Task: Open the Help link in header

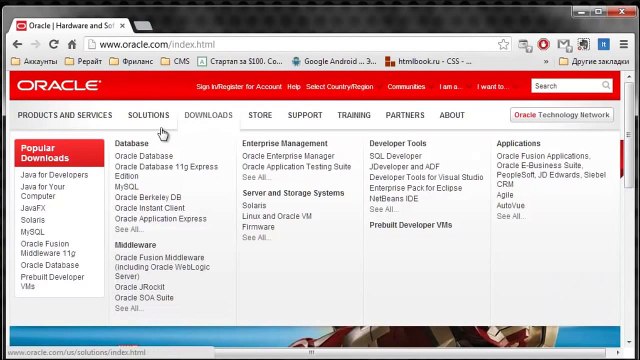Action: [293, 87]
